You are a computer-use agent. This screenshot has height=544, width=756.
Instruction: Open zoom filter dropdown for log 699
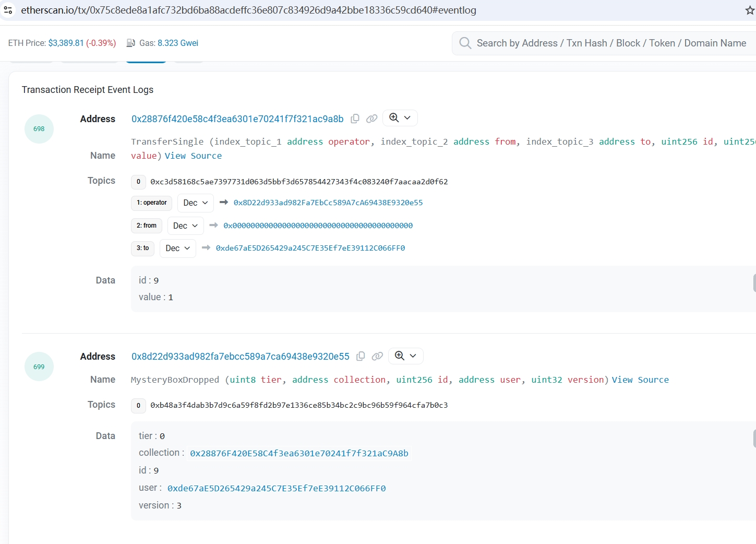(406, 356)
